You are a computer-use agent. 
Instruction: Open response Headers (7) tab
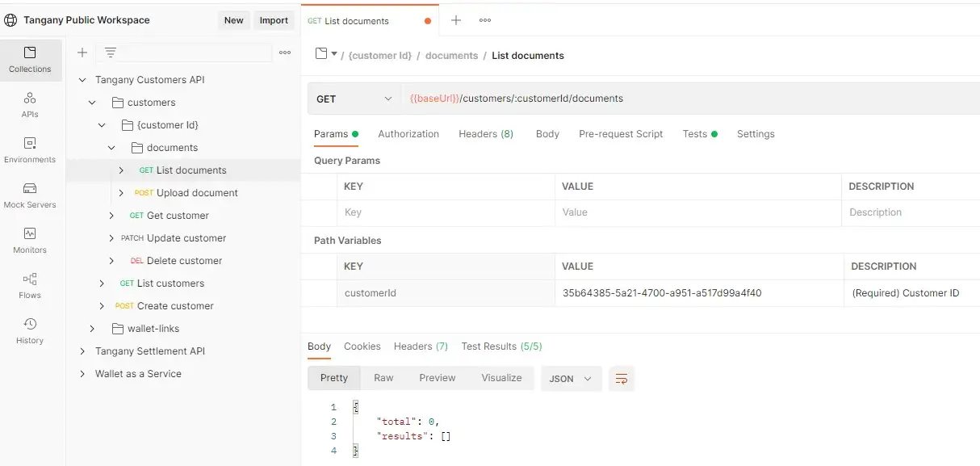421,346
